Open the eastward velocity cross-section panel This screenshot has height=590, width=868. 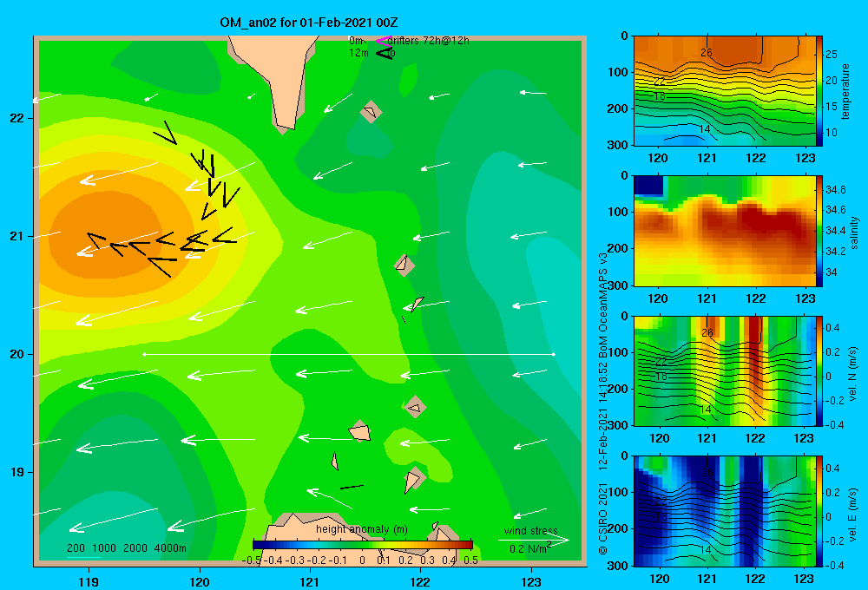[725, 511]
